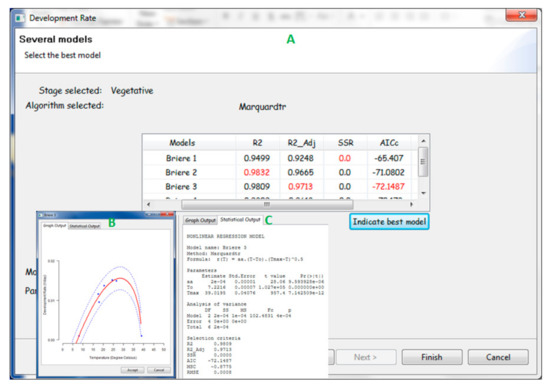
Task: Click the R2 value 0.9499
Action: (257, 158)
